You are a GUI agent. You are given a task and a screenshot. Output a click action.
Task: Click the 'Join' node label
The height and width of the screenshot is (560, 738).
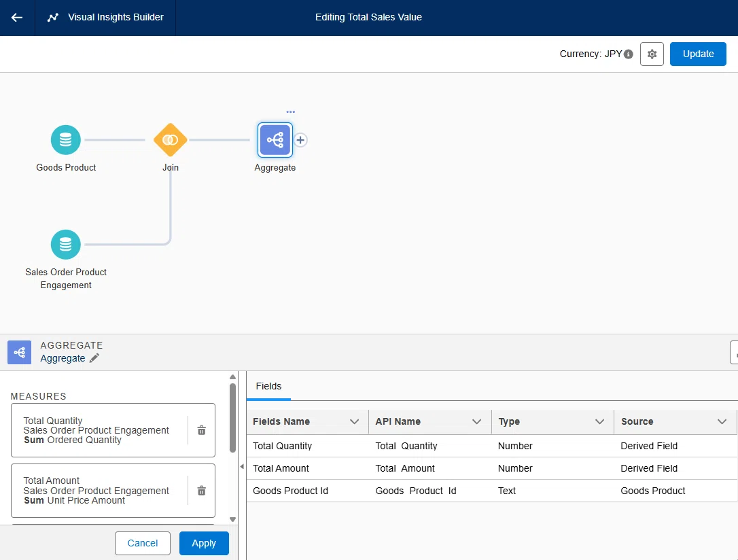pos(171,168)
